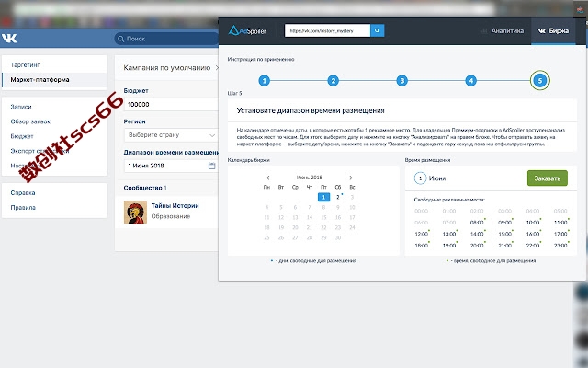
Task: Select day 2 in June calendar
Action: [x=338, y=197]
